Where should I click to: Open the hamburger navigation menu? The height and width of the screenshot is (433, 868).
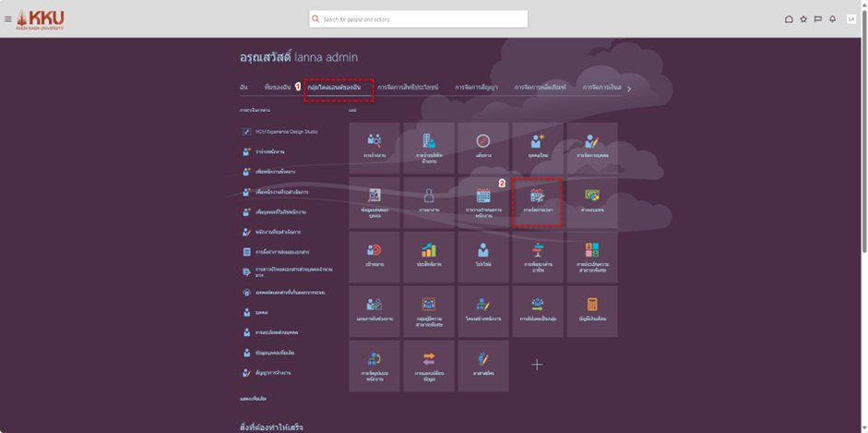click(x=8, y=18)
